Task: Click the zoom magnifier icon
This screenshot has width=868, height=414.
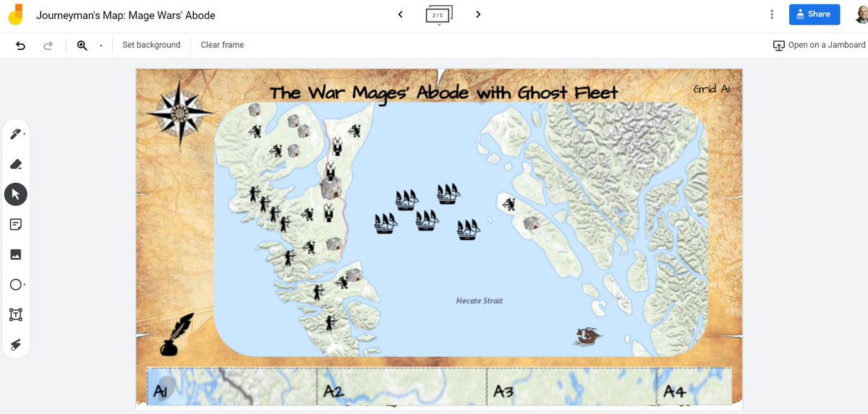Action: [82, 45]
